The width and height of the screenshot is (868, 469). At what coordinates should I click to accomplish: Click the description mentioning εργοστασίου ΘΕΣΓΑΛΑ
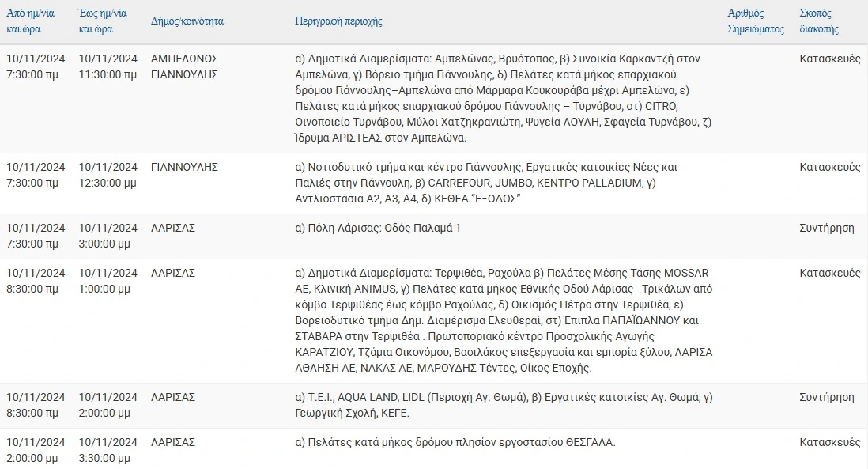point(455,442)
